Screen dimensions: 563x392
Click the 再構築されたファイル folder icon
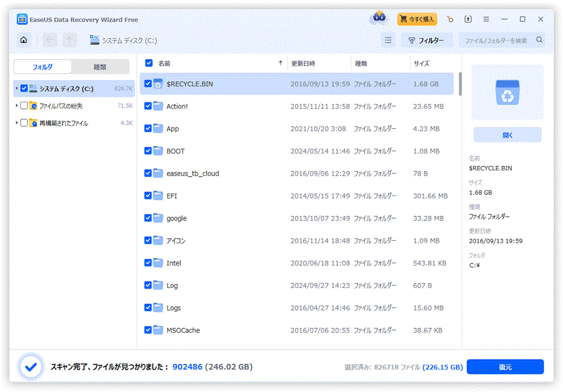33,123
